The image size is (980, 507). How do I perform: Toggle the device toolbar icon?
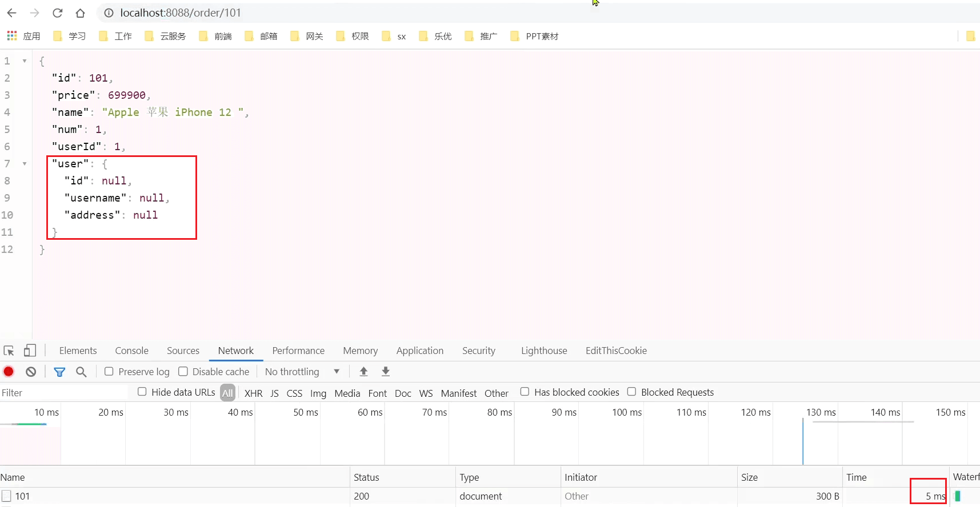pyautogui.click(x=30, y=351)
